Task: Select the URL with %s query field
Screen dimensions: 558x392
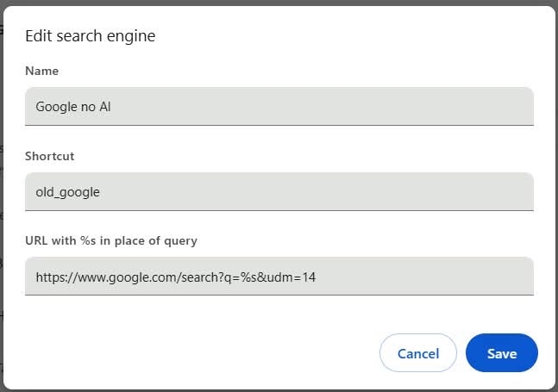Action: point(279,277)
